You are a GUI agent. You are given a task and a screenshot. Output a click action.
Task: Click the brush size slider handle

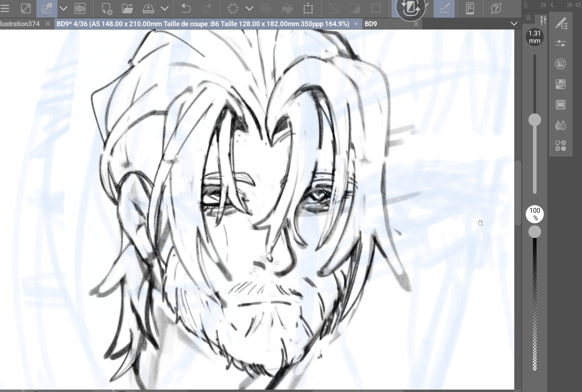pos(535,120)
